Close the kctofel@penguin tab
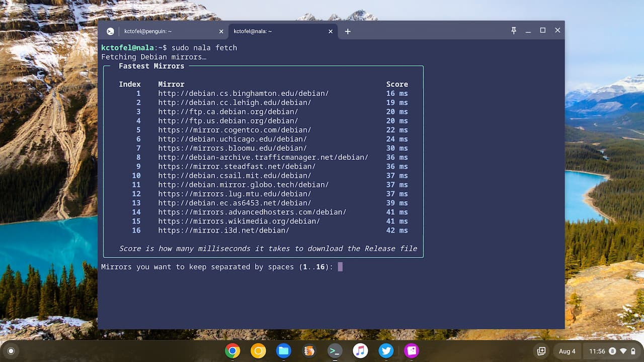The width and height of the screenshot is (644, 362). point(221,31)
